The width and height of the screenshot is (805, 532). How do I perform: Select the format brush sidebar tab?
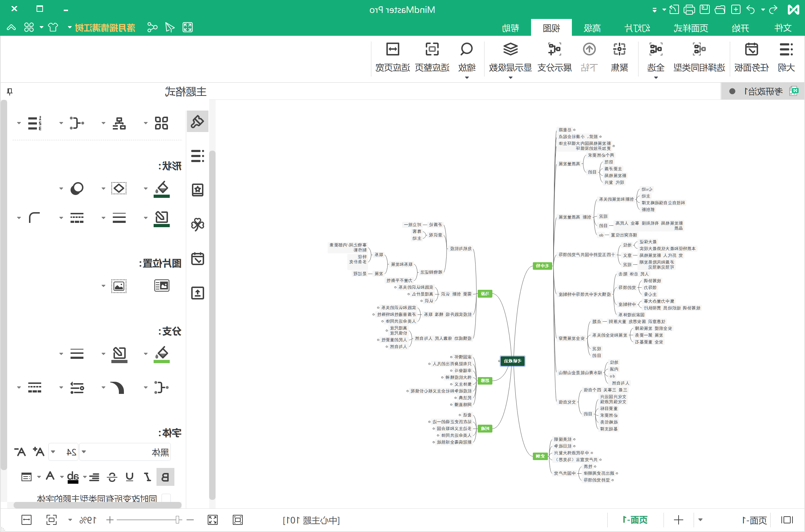(198, 122)
